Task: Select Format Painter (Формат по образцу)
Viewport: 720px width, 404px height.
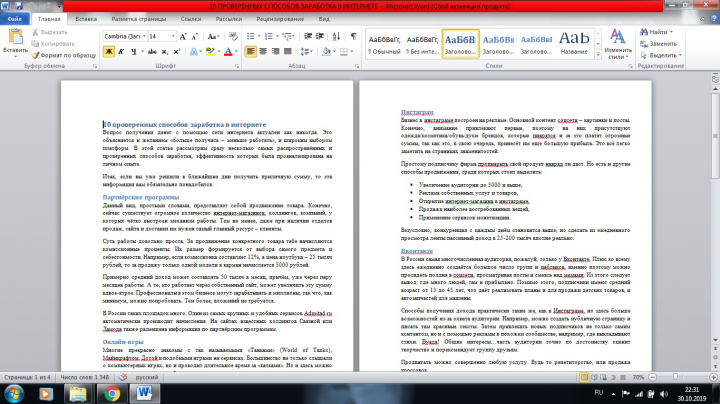Action: point(64,55)
